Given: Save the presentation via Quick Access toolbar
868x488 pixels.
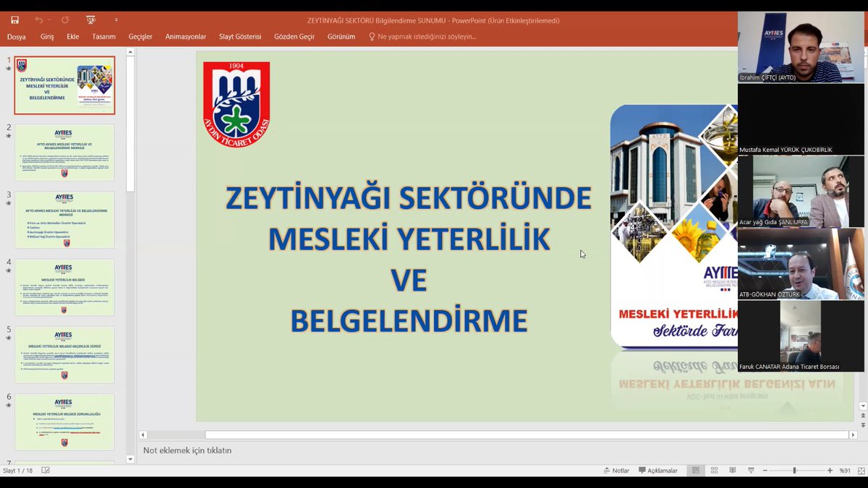Looking at the screenshot, I should pos(14,20).
